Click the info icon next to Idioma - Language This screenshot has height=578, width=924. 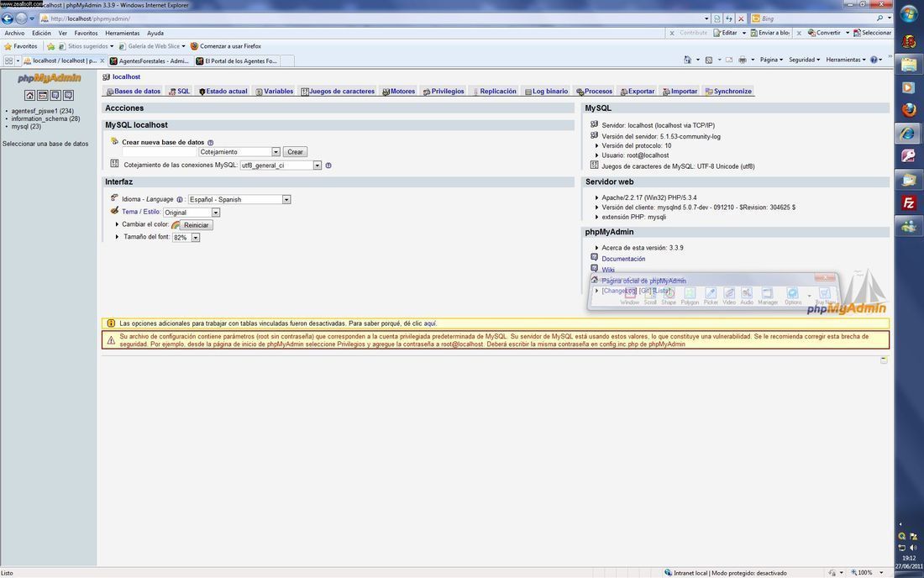click(x=180, y=200)
